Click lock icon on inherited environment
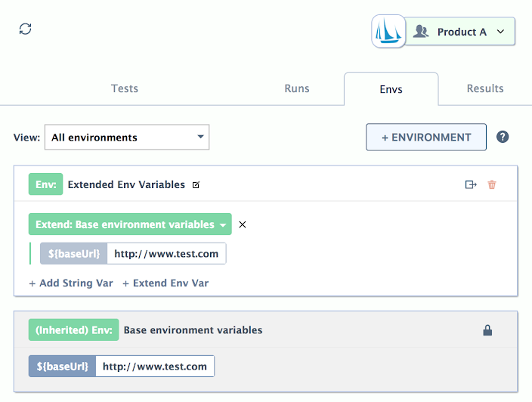 pos(487,330)
